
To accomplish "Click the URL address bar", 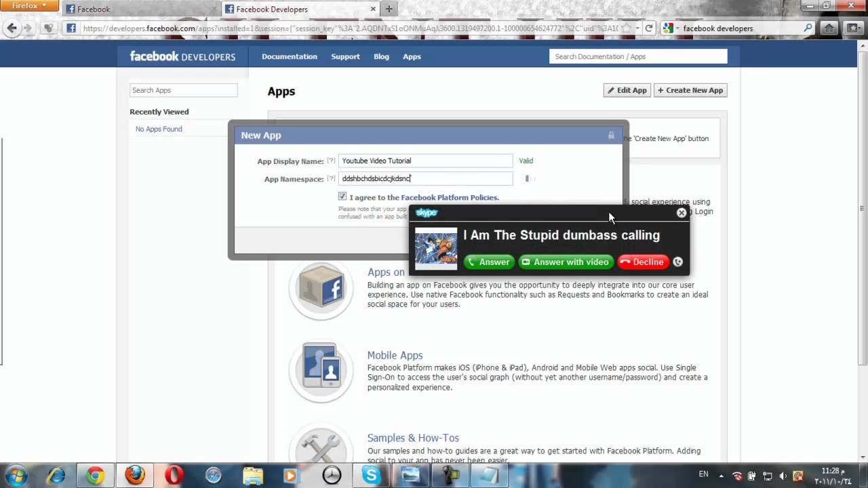I will coord(349,28).
